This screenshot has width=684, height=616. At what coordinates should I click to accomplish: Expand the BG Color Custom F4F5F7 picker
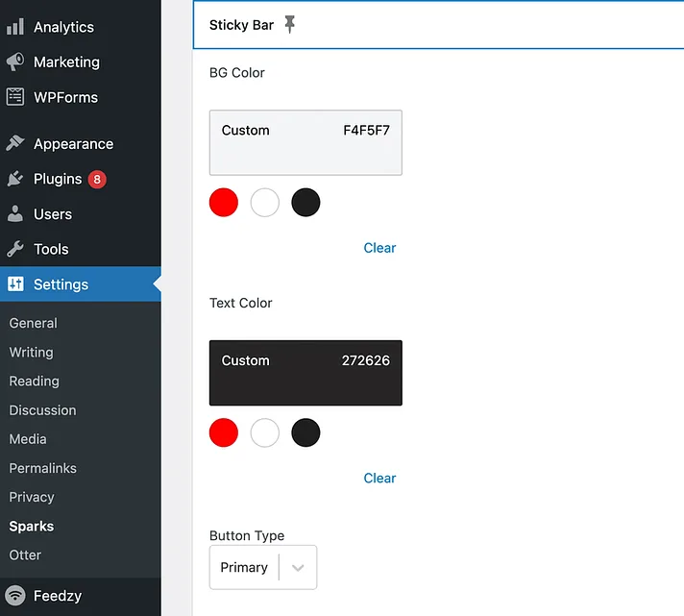305,142
